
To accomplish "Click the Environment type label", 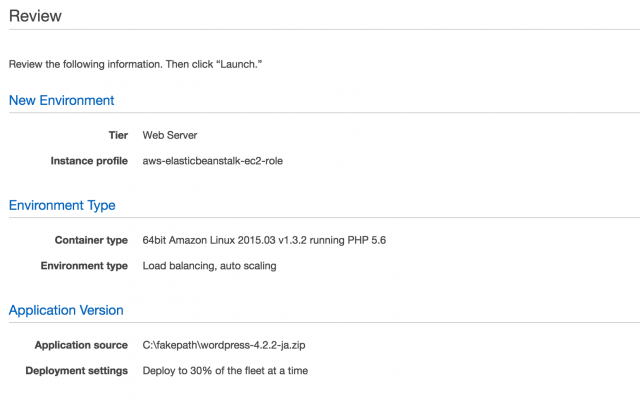I will [84, 266].
